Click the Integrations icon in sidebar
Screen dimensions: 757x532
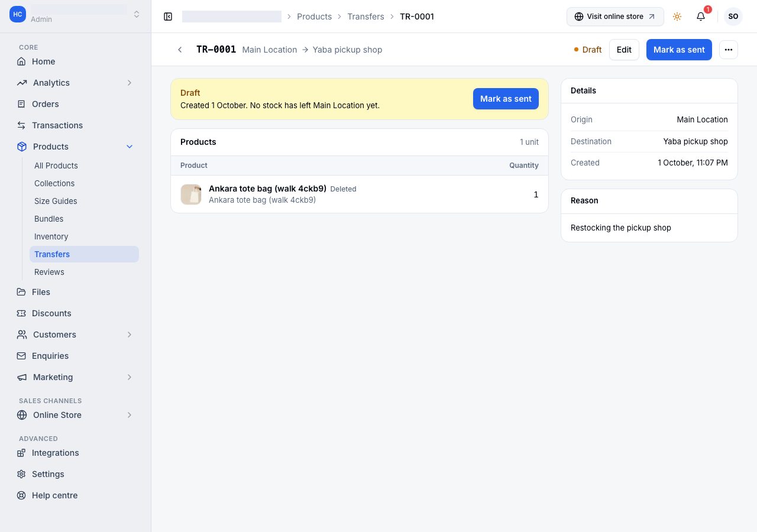click(21, 453)
